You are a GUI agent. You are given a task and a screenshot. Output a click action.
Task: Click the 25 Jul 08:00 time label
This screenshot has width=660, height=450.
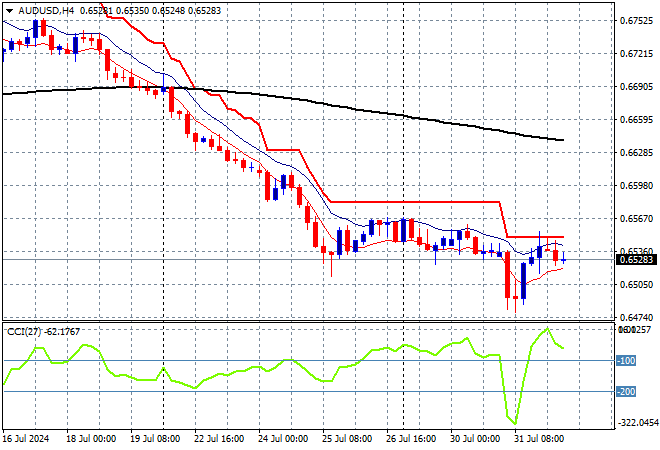[347, 439]
